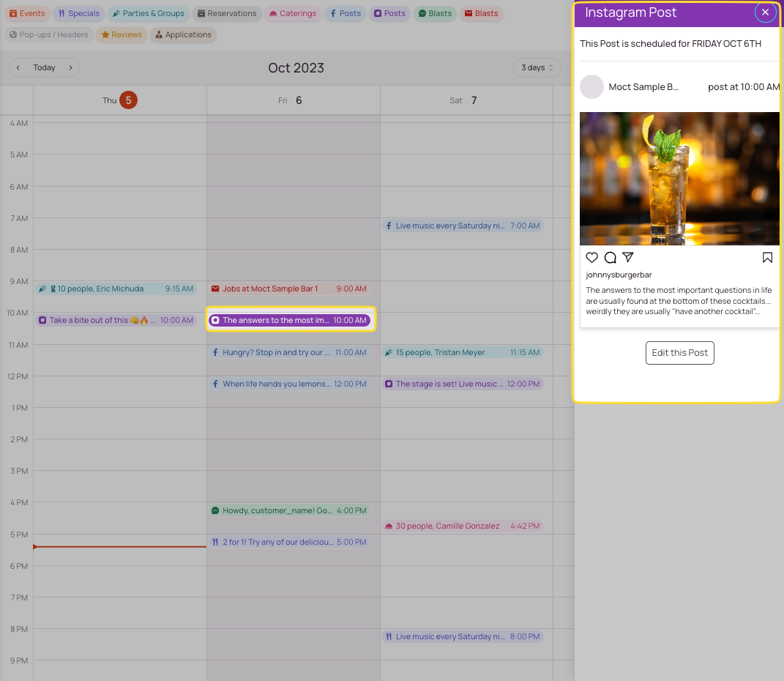Click the Instagram icon on Take a bite post
The width and height of the screenshot is (784, 681).
(42, 320)
